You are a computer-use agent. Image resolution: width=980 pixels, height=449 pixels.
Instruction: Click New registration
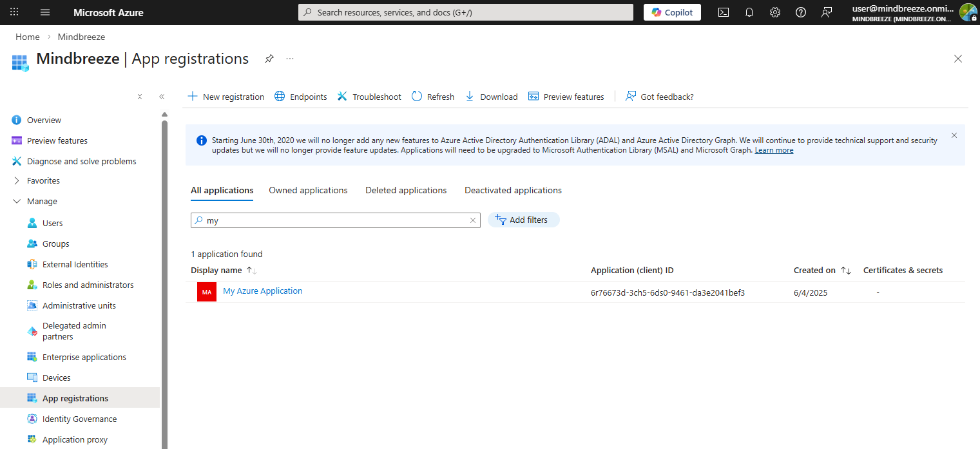click(x=226, y=97)
